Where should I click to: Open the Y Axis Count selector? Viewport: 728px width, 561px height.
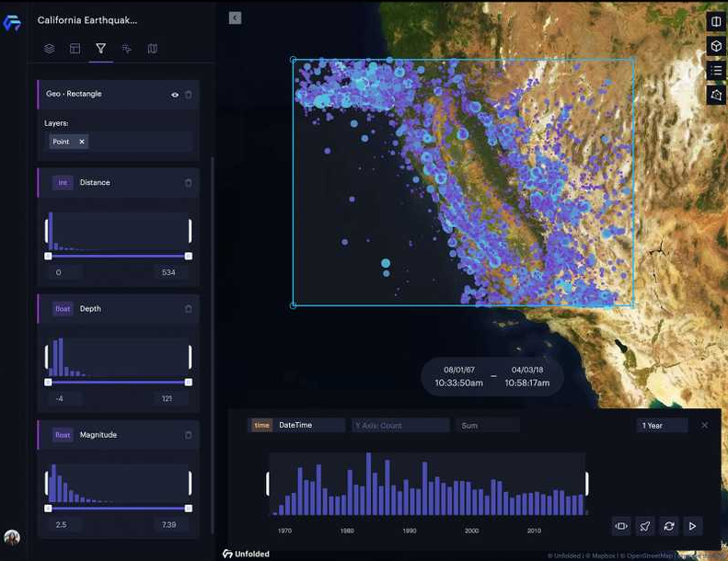click(x=399, y=425)
